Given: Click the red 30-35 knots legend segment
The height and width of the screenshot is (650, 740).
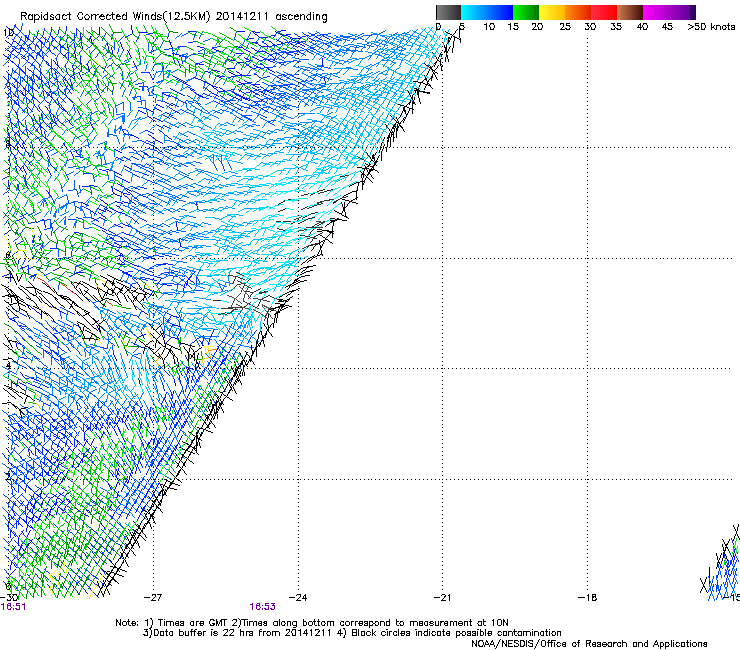Looking at the screenshot, I should point(604,12).
